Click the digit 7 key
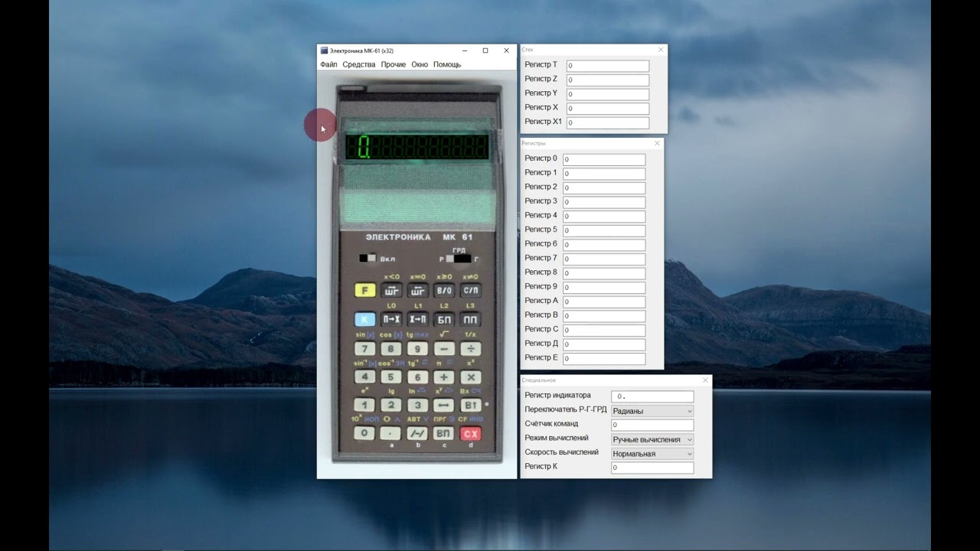 364,349
